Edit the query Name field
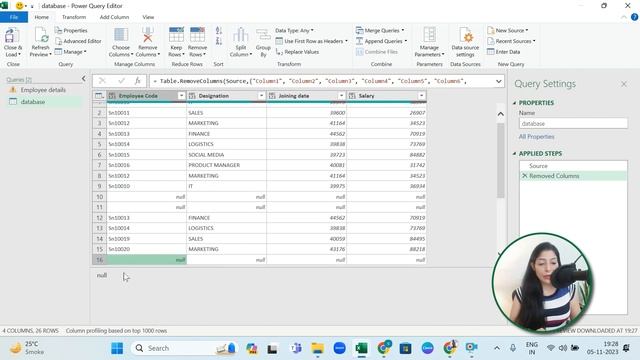The height and width of the screenshot is (360, 640). tap(573, 123)
